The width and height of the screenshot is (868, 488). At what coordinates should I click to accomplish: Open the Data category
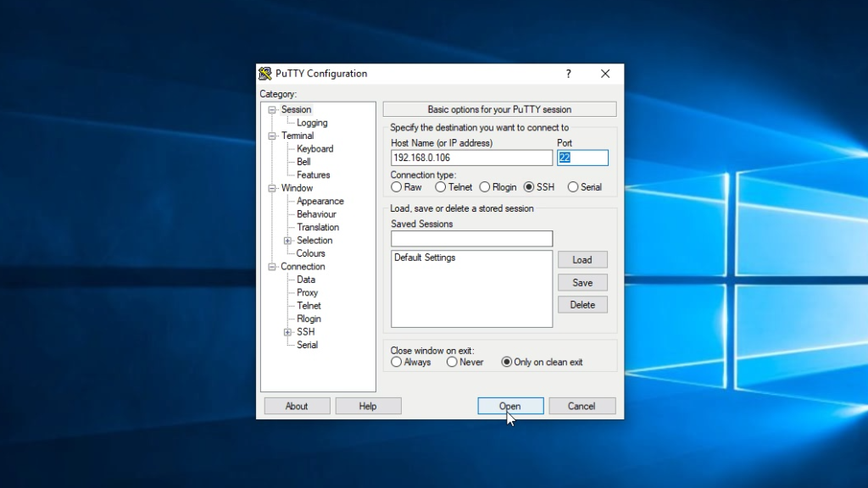(x=305, y=280)
